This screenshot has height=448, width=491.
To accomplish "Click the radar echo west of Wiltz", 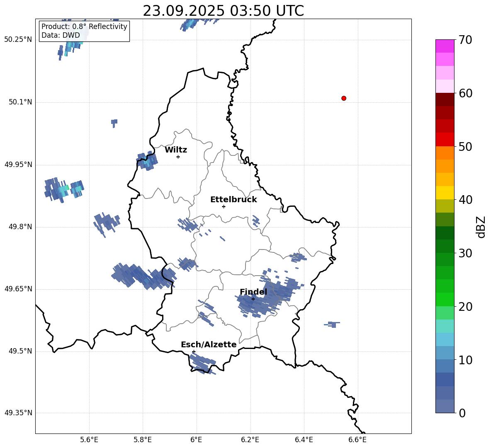I will (147, 160).
